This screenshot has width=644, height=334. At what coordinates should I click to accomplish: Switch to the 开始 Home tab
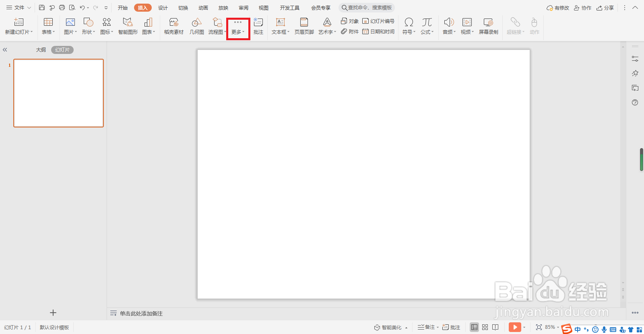click(123, 8)
